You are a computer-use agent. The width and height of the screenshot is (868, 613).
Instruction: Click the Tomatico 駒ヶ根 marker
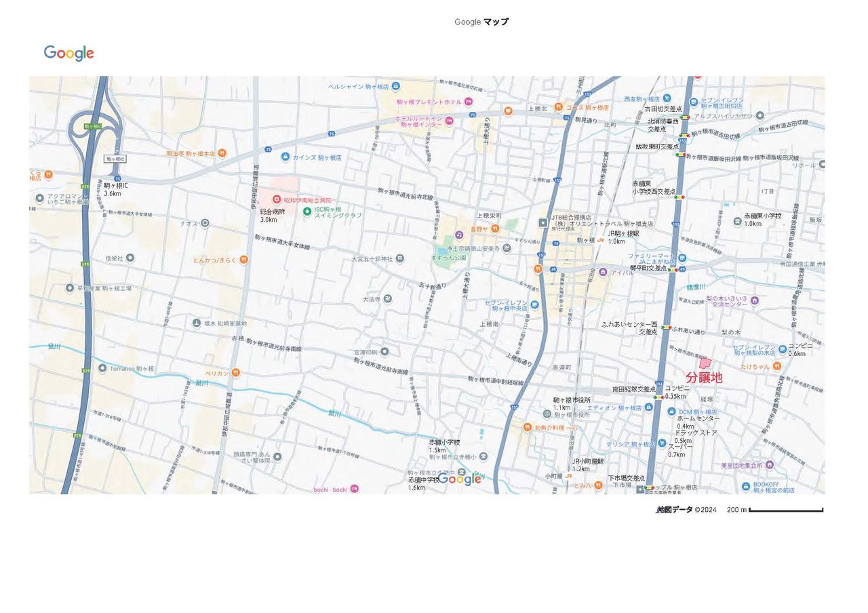[102, 368]
